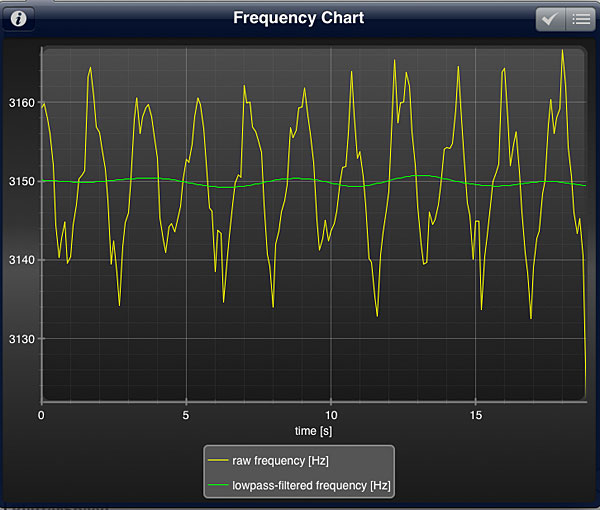600x510 pixels.
Task: Click the 3140 y-axis label
Action: 20,260
